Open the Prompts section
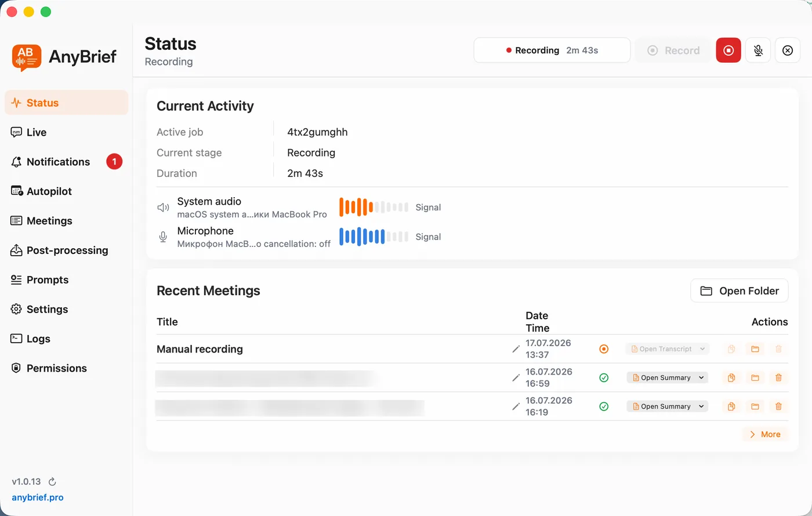Image resolution: width=812 pixels, height=516 pixels. tap(66, 280)
